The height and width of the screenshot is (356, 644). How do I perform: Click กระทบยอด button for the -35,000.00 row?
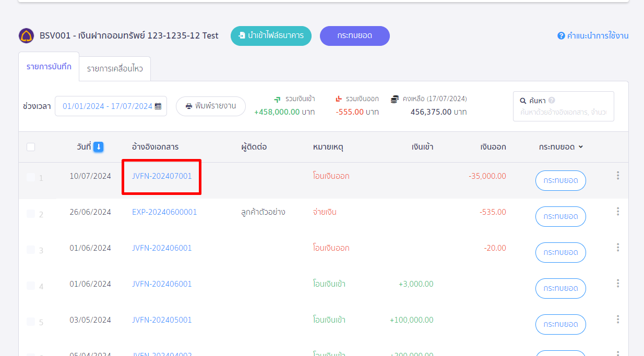pyautogui.click(x=560, y=180)
